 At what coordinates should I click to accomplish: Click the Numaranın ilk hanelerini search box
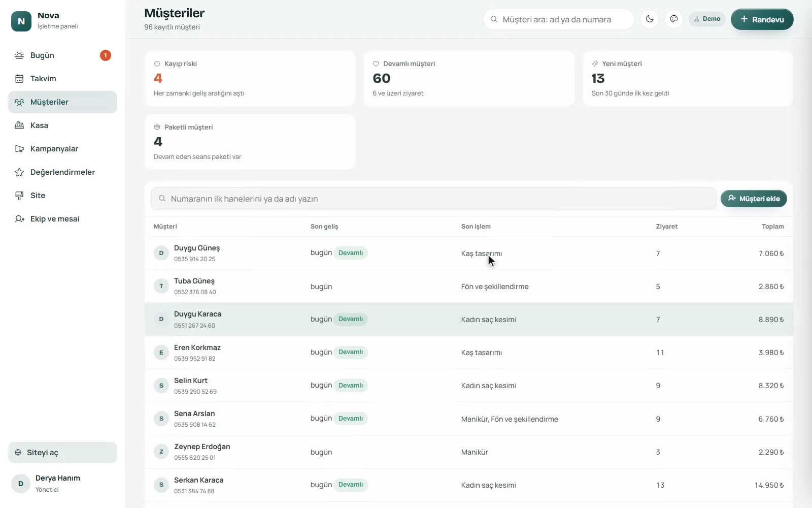pos(433,199)
